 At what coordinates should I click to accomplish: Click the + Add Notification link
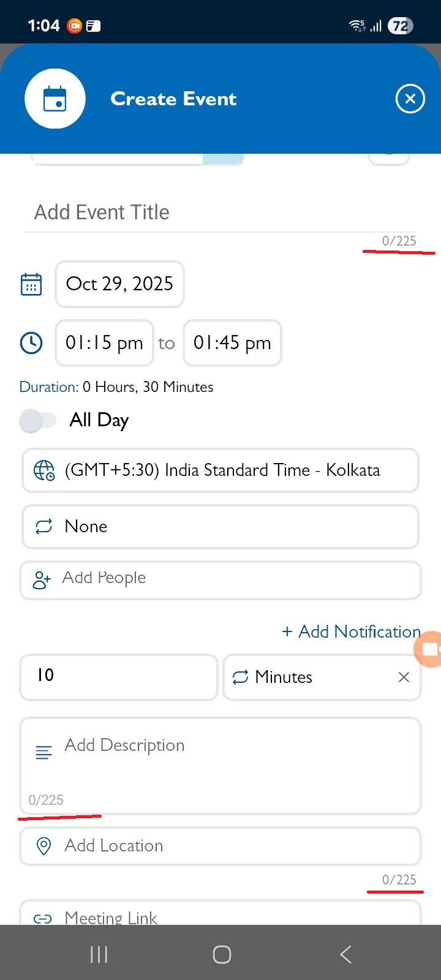[351, 631]
